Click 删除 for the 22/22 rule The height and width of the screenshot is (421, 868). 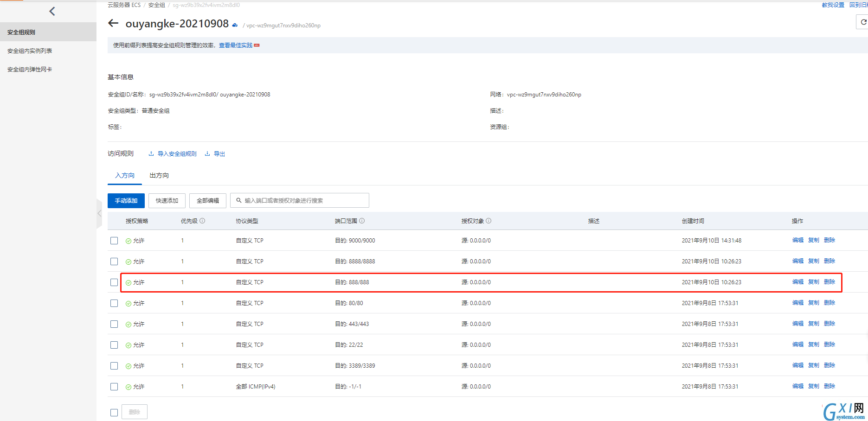(829, 344)
